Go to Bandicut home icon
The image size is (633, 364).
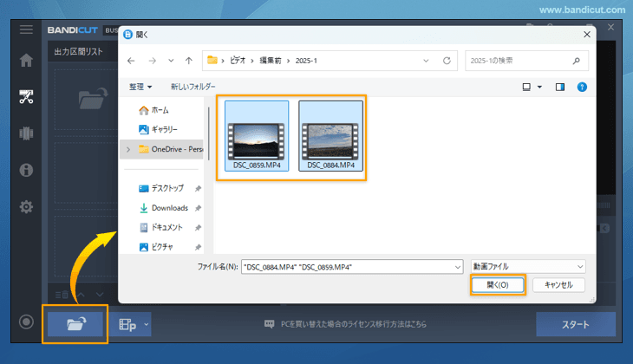tap(26, 60)
